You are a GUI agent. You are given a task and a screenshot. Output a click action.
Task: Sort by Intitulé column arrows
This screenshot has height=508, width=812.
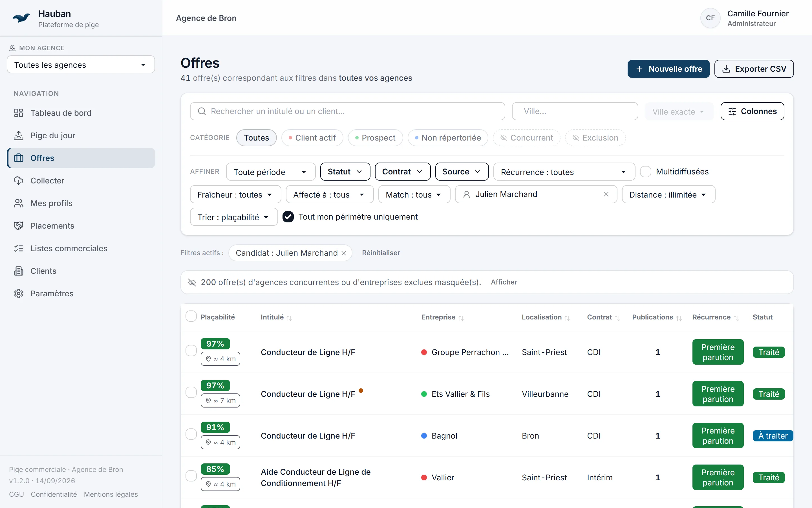289,318
